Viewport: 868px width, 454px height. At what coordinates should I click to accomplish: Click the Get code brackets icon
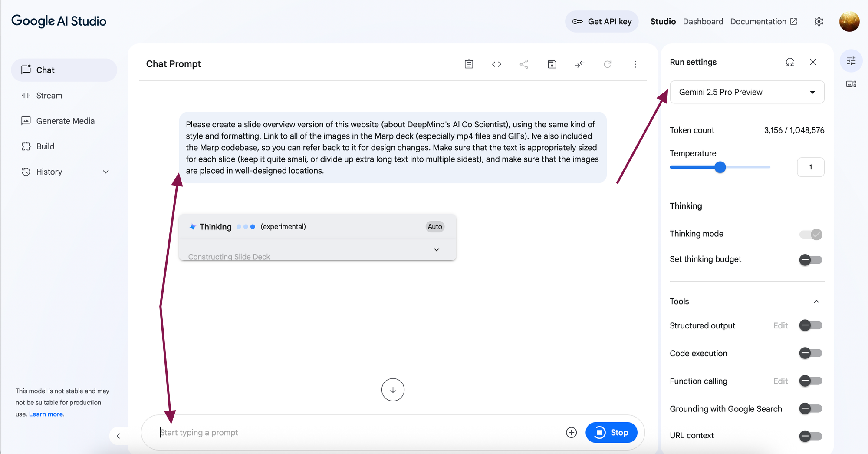[x=496, y=64]
